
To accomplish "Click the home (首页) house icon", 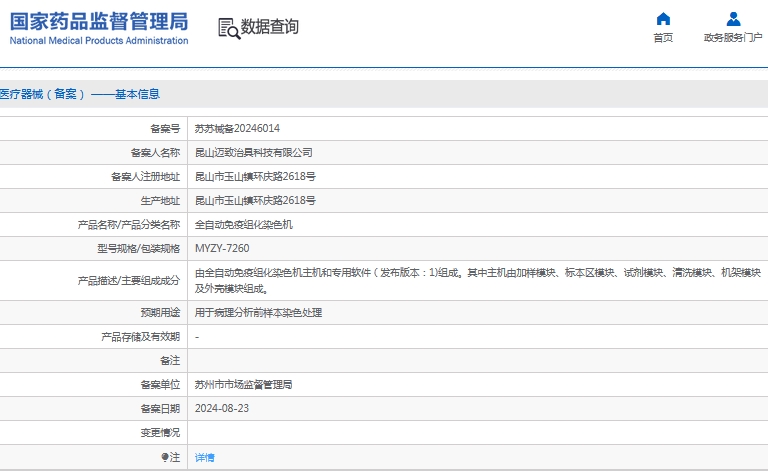I will pyautogui.click(x=663, y=19).
